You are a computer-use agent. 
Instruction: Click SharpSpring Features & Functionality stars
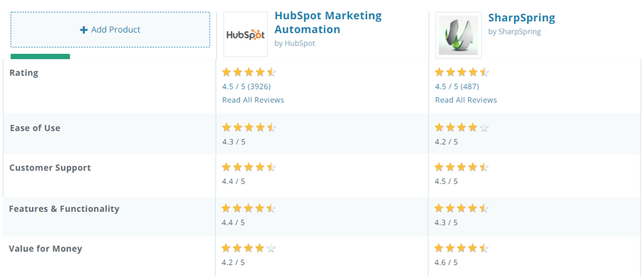coord(462,208)
